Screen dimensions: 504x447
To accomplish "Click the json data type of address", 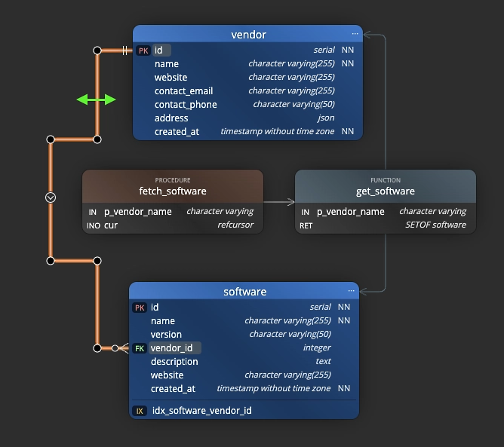I will tap(326, 118).
